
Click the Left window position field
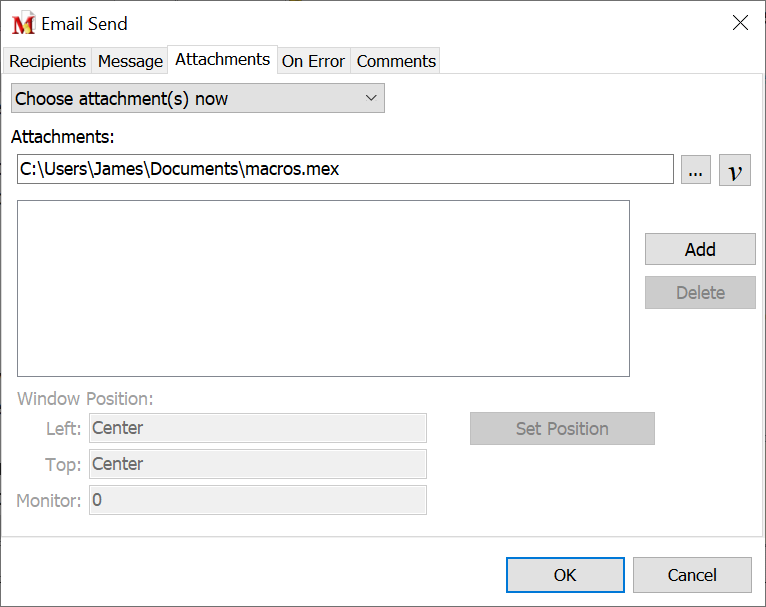258,428
